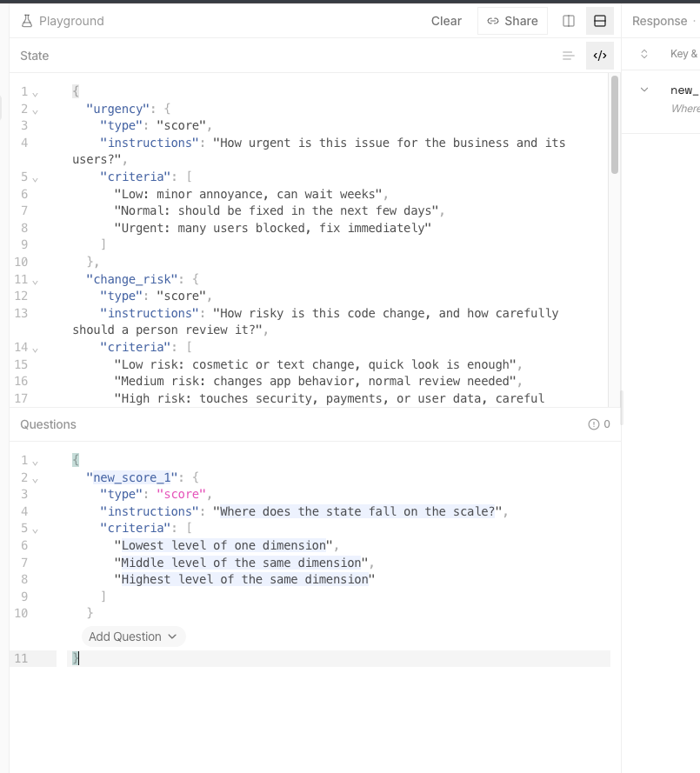This screenshot has height=773, width=700.
Task: Collapse the new_ row in Response panel
Action: click(x=643, y=90)
